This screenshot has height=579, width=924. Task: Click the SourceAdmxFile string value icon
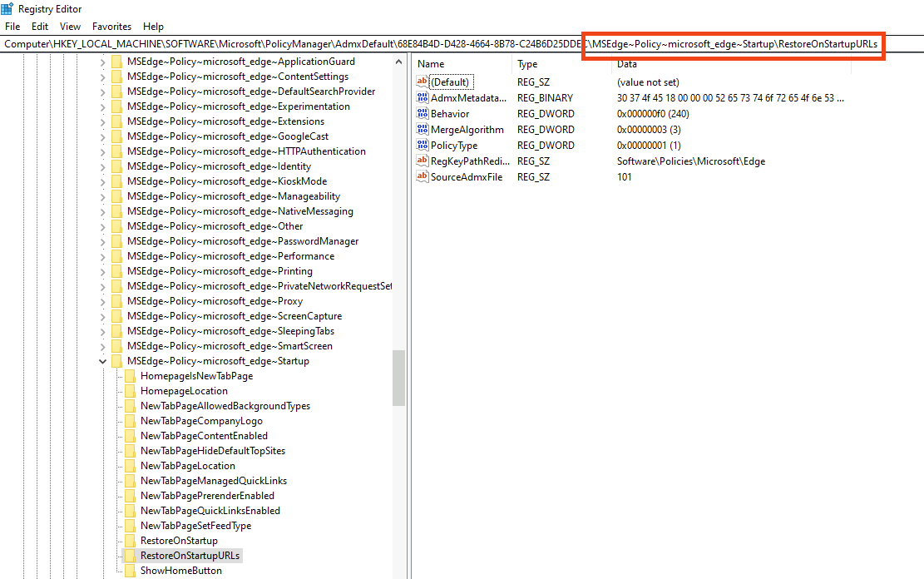pyautogui.click(x=422, y=176)
